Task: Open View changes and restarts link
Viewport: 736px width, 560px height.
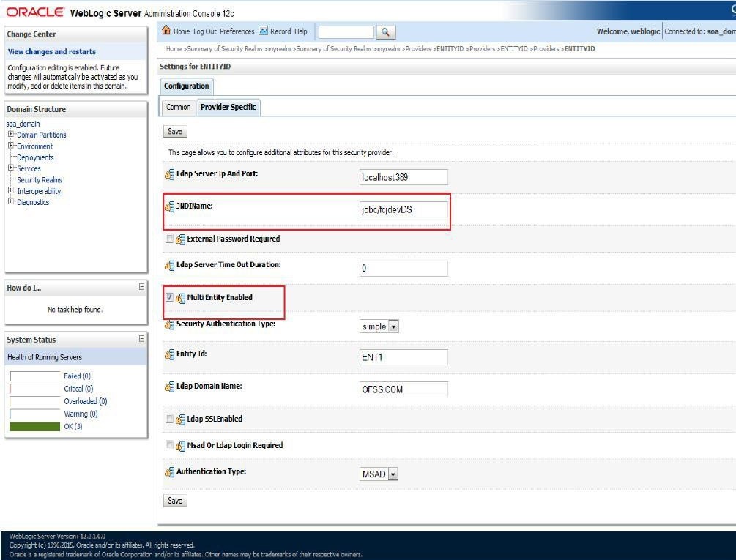Action: tap(52, 51)
